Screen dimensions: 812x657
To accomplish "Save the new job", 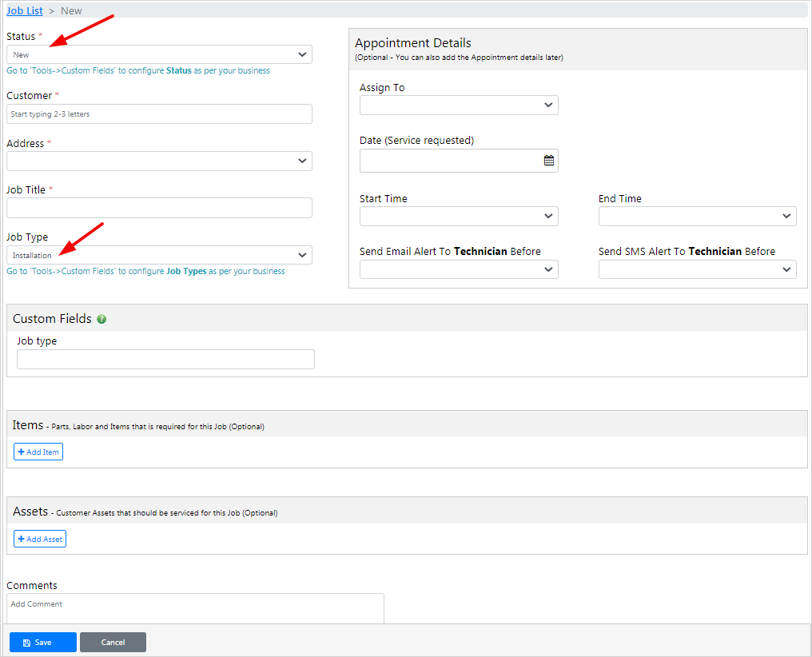I will (43, 642).
